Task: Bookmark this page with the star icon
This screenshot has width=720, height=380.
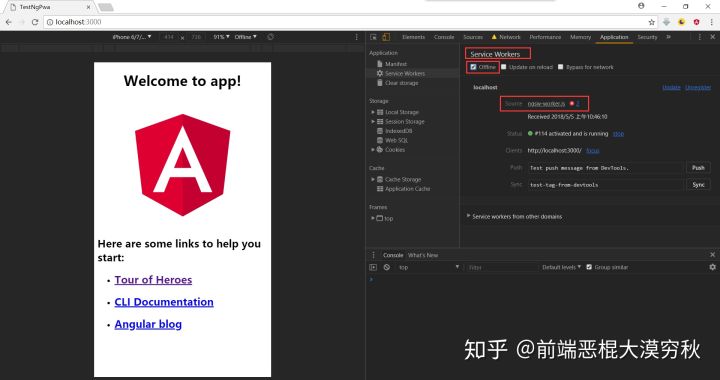Action: 651,22
